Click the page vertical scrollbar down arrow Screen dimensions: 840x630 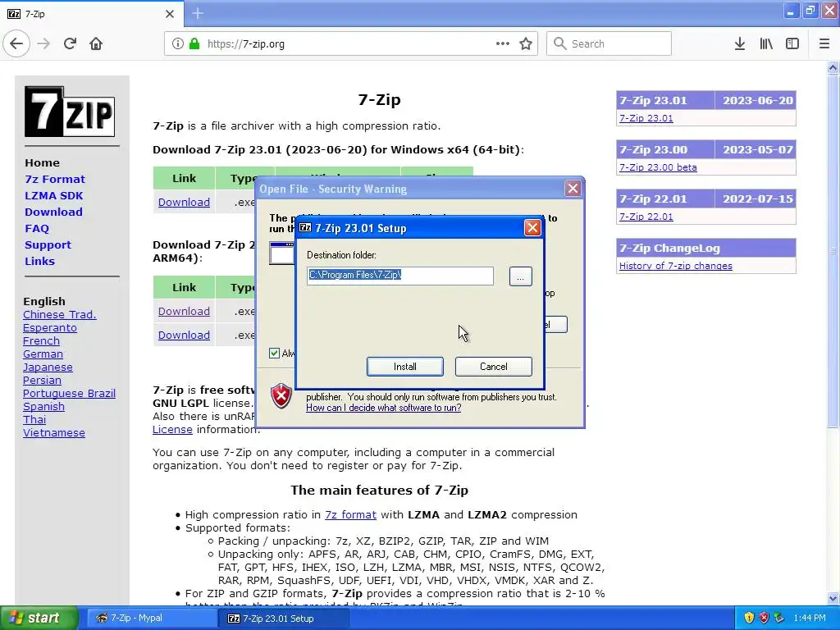[x=833, y=598]
